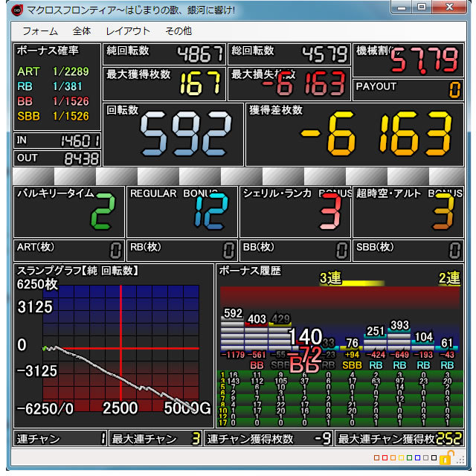Select the red square in status bar
Viewport: 476px width, 476px height.
(385, 458)
